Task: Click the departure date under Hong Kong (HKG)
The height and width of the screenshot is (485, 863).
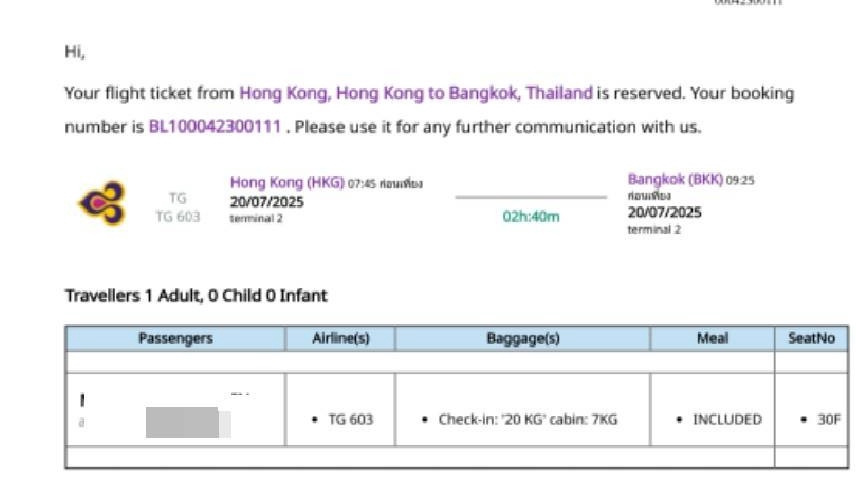Action: point(267,201)
